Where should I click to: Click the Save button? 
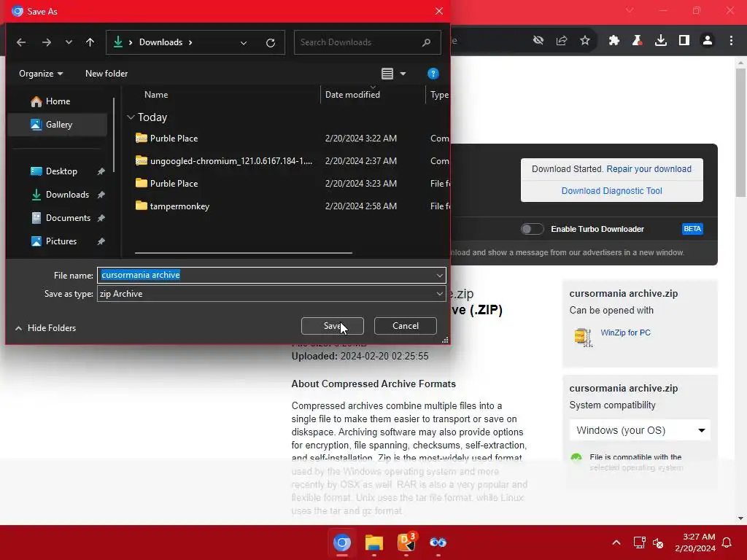pos(333,326)
